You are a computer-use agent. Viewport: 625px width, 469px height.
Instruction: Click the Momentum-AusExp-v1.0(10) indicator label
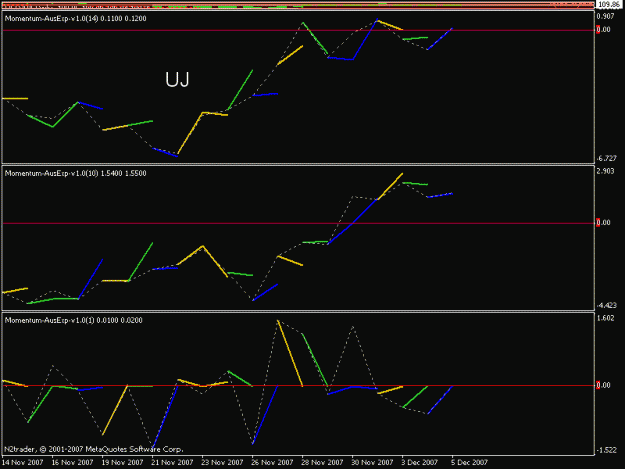tap(75, 173)
